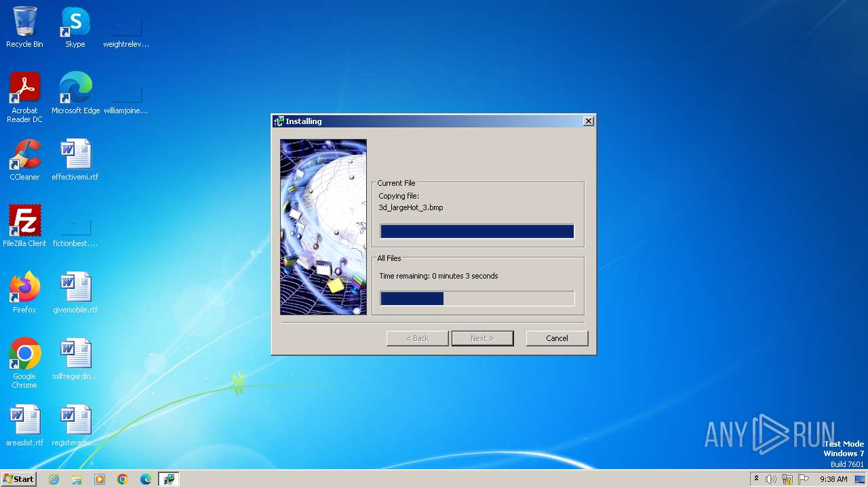868x488 pixels.
Task: Launch CCleaner from the desktop
Action: click(24, 160)
